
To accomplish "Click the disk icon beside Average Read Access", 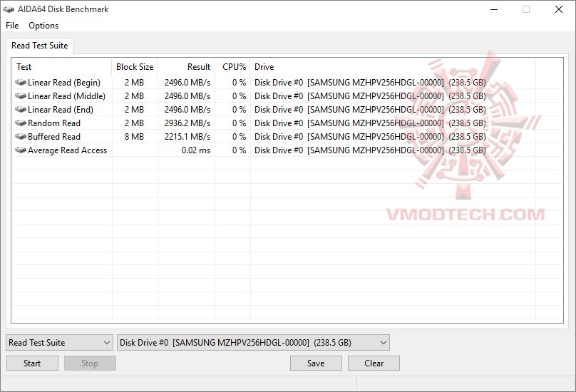I will (21, 150).
